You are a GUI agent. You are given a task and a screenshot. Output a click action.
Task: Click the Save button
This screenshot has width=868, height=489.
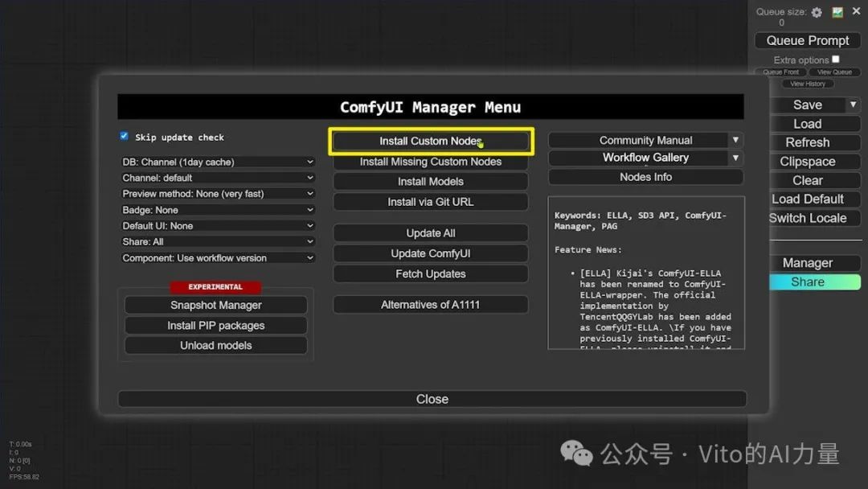click(x=807, y=105)
